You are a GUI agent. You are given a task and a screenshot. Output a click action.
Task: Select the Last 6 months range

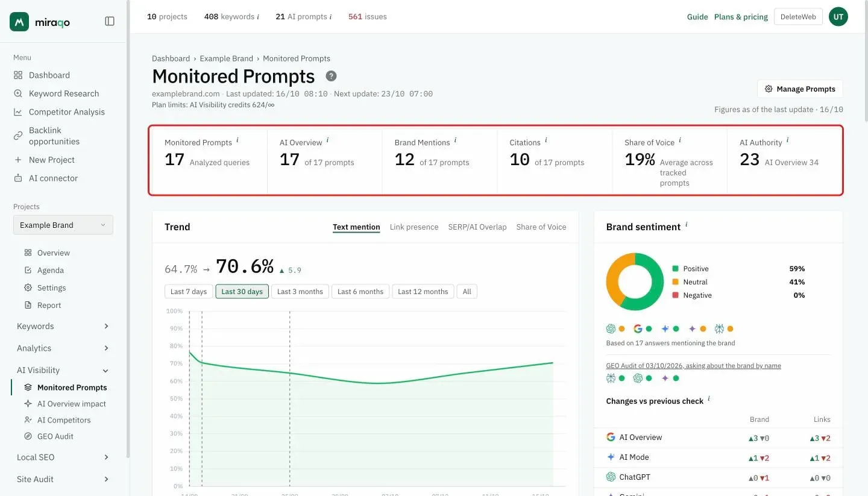360,292
